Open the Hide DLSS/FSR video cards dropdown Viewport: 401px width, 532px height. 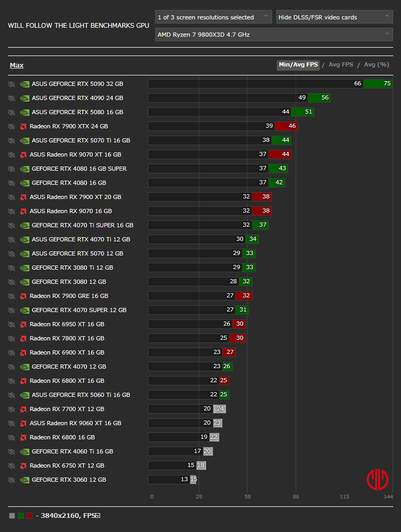(x=334, y=17)
